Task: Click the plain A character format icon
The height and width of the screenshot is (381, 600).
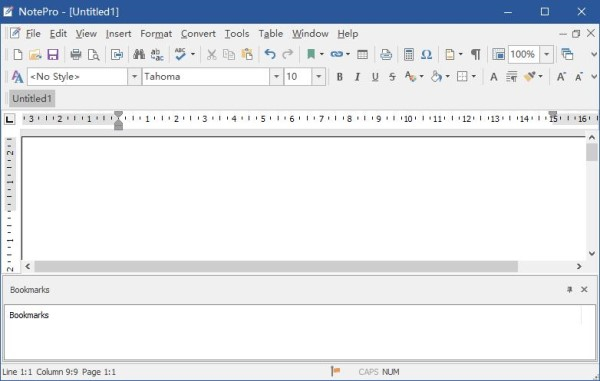Action: click(x=494, y=77)
